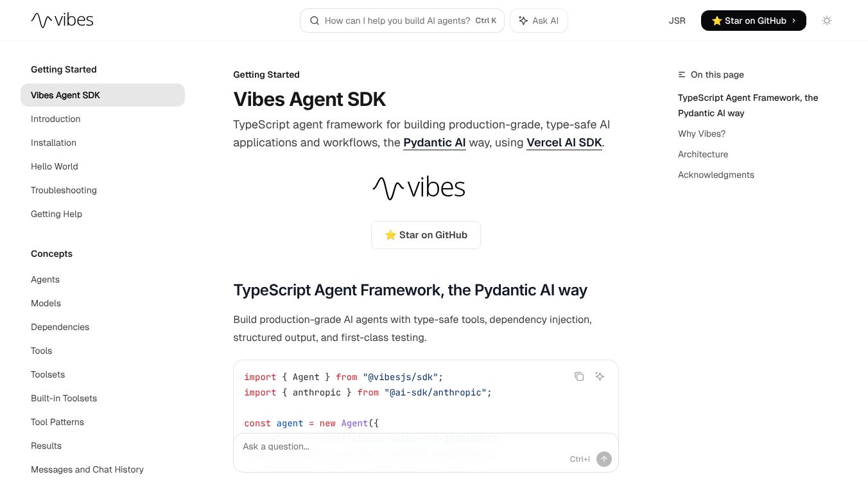Jump to Why Vibes? in On this page
The width and height of the screenshot is (868, 488).
tap(701, 134)
